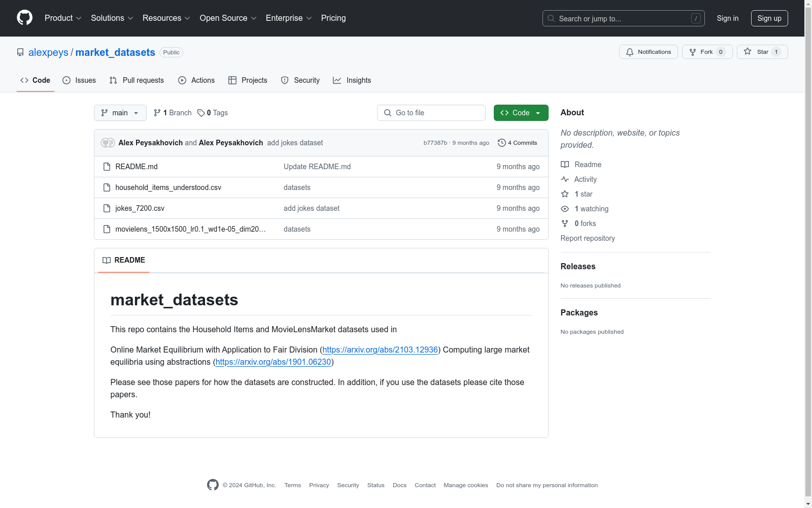Click the book icon in README header
812x508 pixels.
(x=107, y=260)
